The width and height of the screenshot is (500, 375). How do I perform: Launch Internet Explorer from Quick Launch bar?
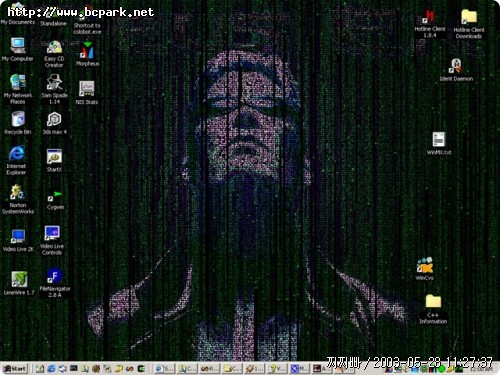click(51, 369)
